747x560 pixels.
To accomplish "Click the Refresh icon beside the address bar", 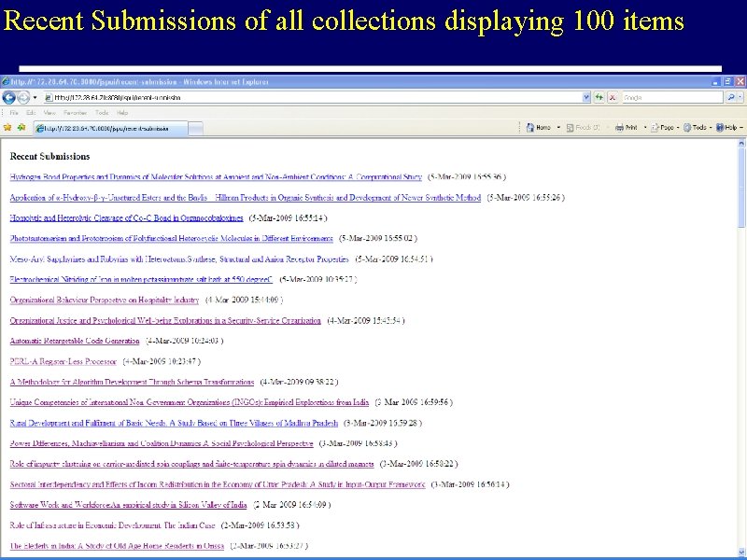I will pyautogui.click(x=598, y=97).
